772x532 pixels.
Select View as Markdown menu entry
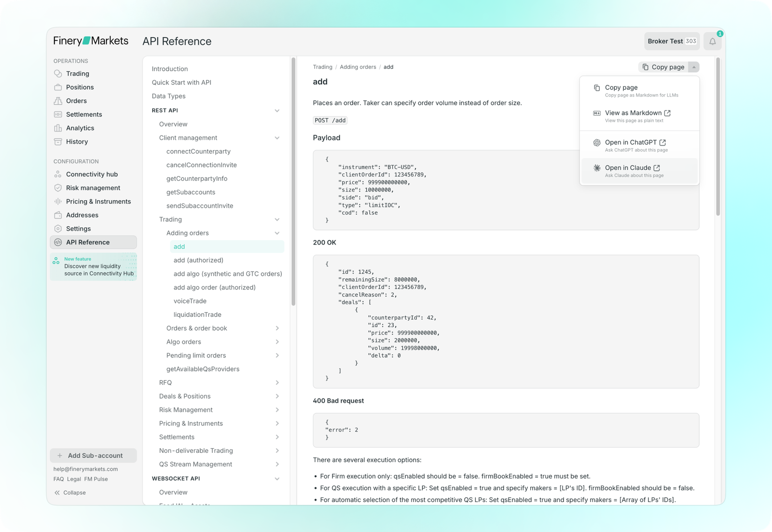[x=639, y=116]
